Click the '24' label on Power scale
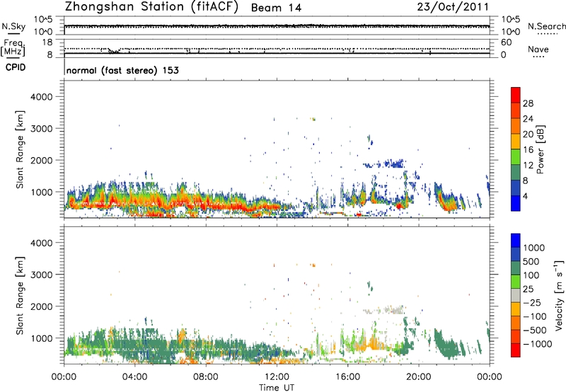This screenshot has height=392, width=566. click(528, 119)
